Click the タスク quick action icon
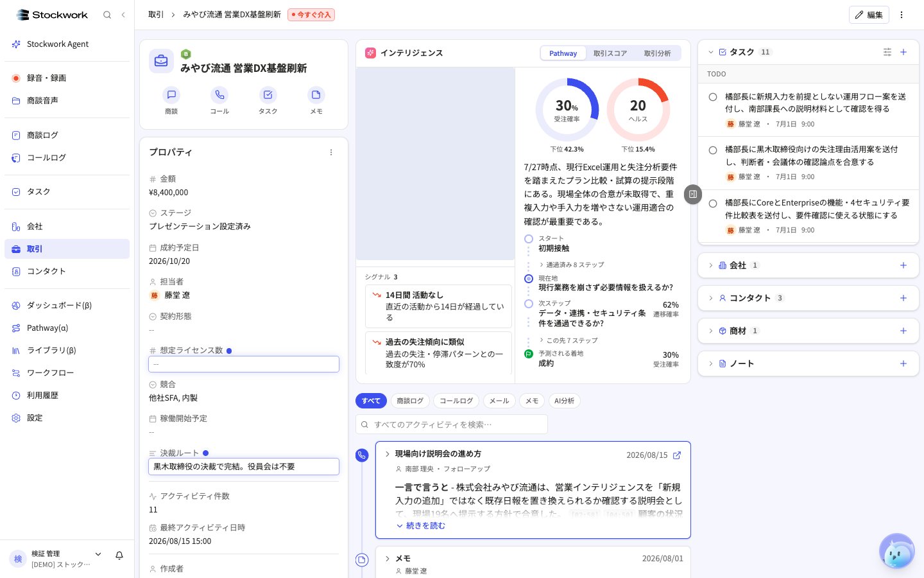924x578 pixels. (x=268, y=95)
